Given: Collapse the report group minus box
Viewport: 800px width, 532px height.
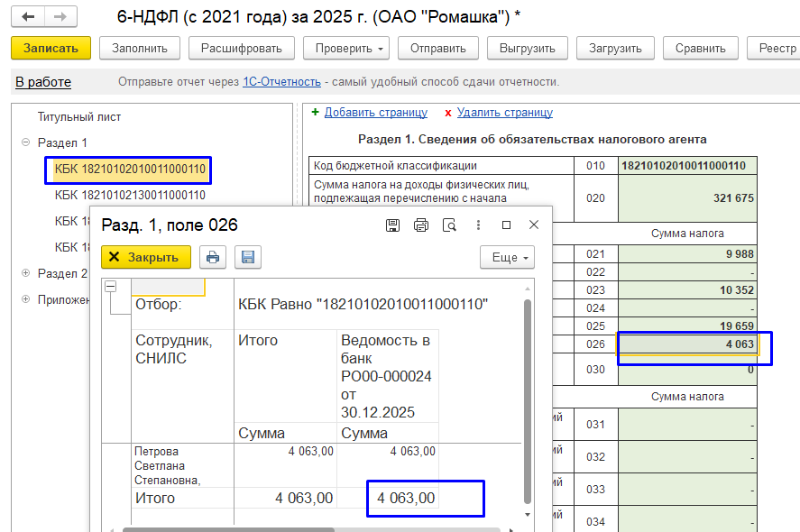Looking at the screenshot, I should click(111, 287).
